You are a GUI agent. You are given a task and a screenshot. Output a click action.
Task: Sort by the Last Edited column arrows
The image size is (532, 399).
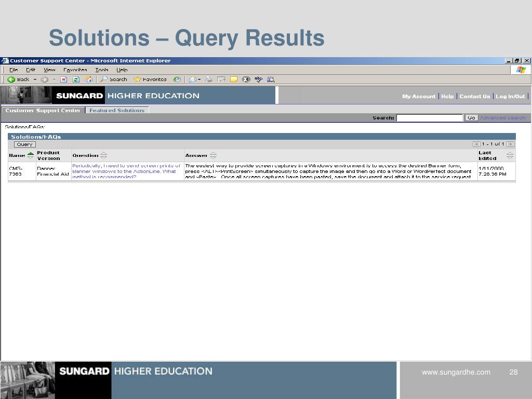510,155
